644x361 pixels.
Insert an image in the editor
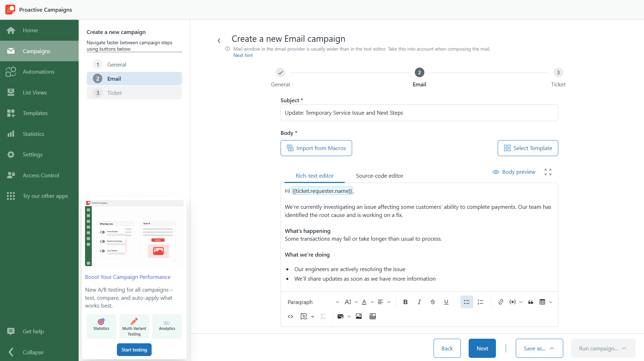point(358,316)
